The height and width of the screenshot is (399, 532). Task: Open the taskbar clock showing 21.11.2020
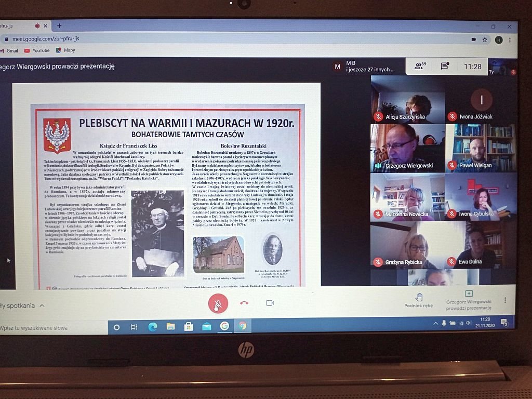coord(485,322)
